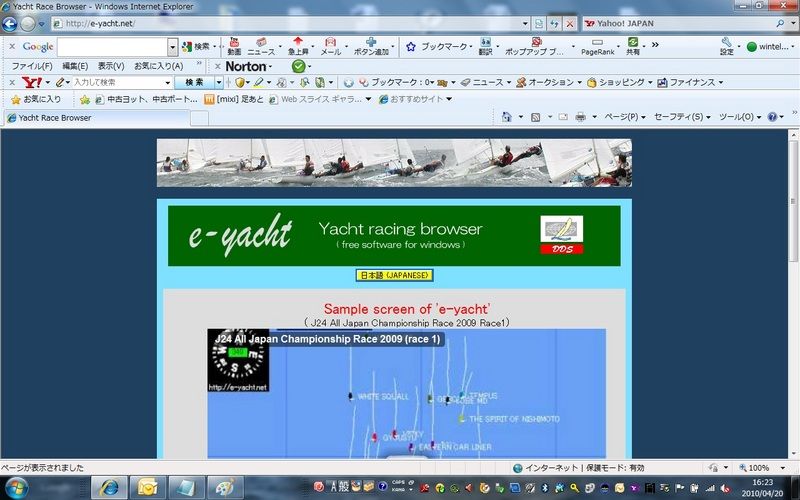Click the Google toolbar search input
The height and width of the screenshot is (500, 800).
click(112, 47)
